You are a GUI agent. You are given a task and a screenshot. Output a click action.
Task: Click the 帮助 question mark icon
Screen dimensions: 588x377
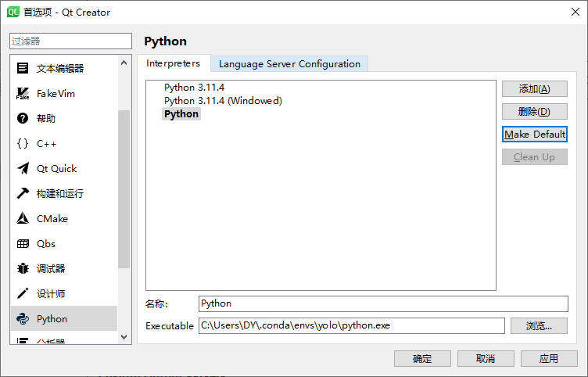23,119
